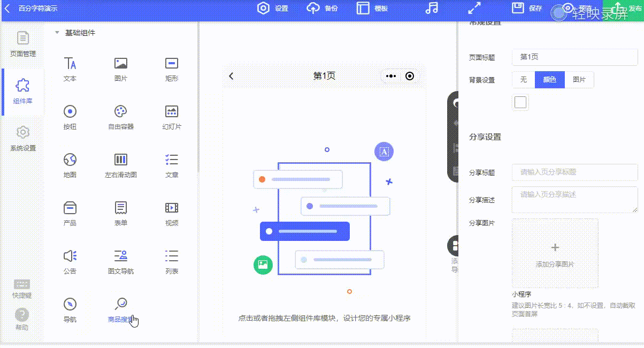Open the phone preview three-dots menu
The height and width of the screenshot is (348, 644).
tap(391, 76)
